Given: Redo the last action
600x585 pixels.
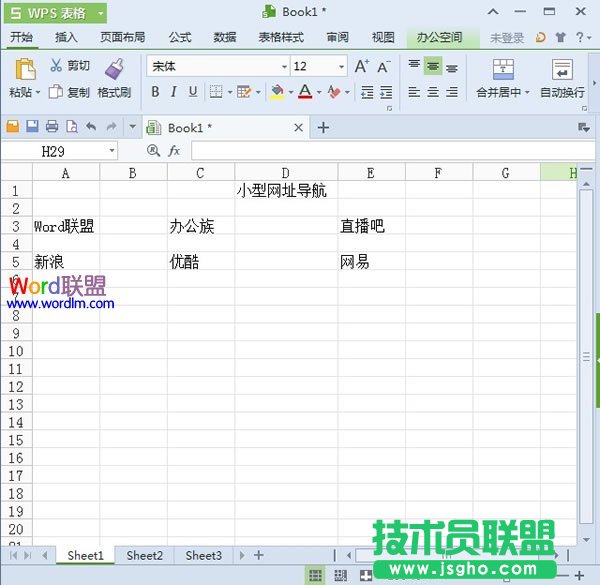Looking at the screenshot, I should [x=111, y=126].
